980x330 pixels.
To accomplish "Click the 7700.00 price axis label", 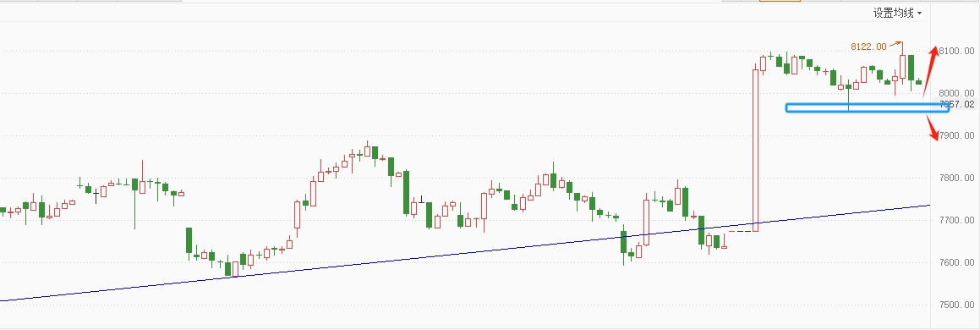I will tap(957, 220).
